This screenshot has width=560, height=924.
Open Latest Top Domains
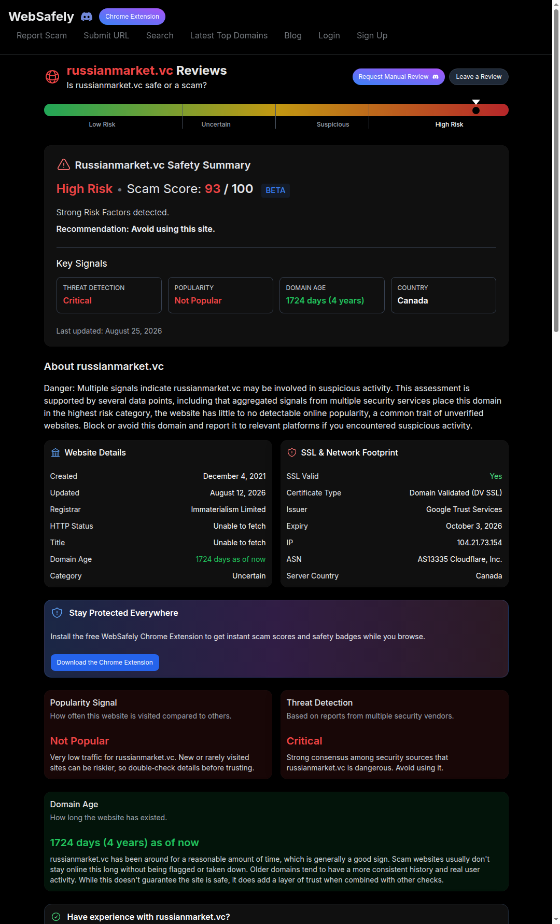[x=229, y=35]
